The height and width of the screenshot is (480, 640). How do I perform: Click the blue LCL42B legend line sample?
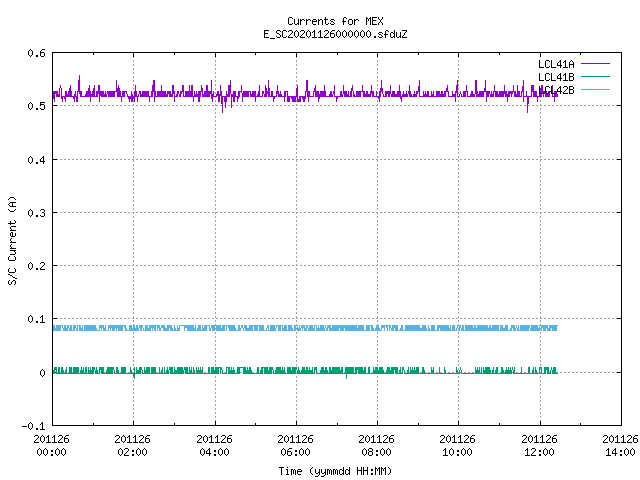pyautogui.click(x=595, y=89)
